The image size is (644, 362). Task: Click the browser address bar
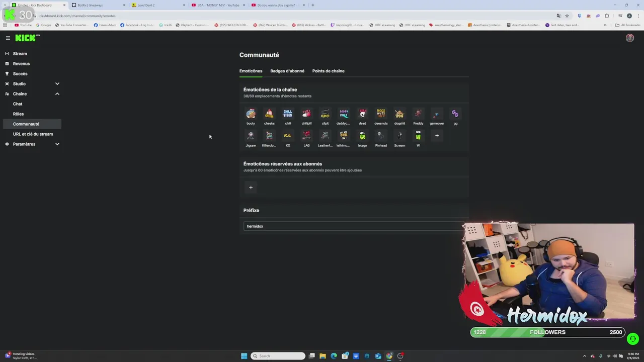[292, 16]
